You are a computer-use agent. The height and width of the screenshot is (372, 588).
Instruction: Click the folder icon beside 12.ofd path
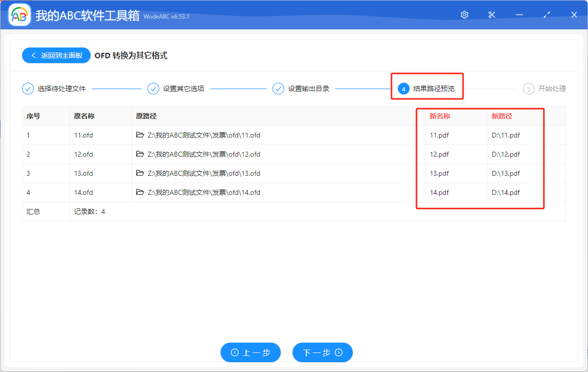tap(140, 154)
